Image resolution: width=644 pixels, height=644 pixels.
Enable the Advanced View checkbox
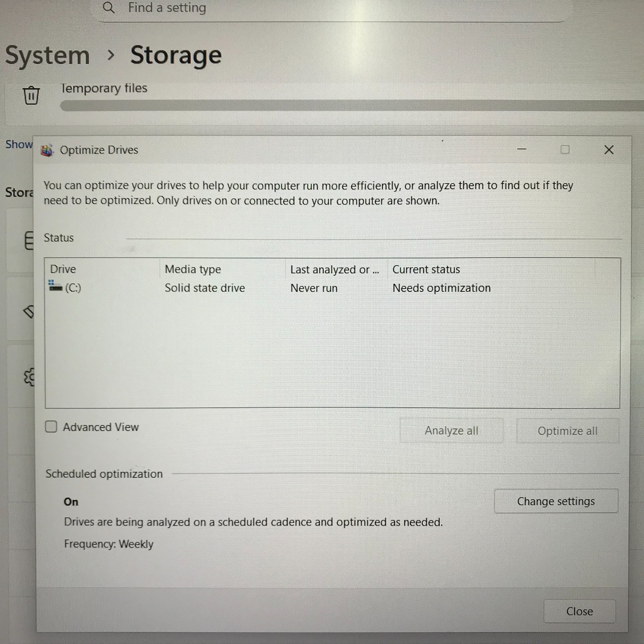click(x=51, y=427)
